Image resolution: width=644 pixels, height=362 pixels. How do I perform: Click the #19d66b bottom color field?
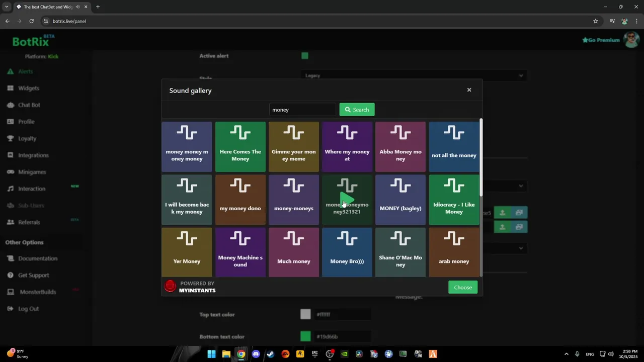[x=343, y=336]
